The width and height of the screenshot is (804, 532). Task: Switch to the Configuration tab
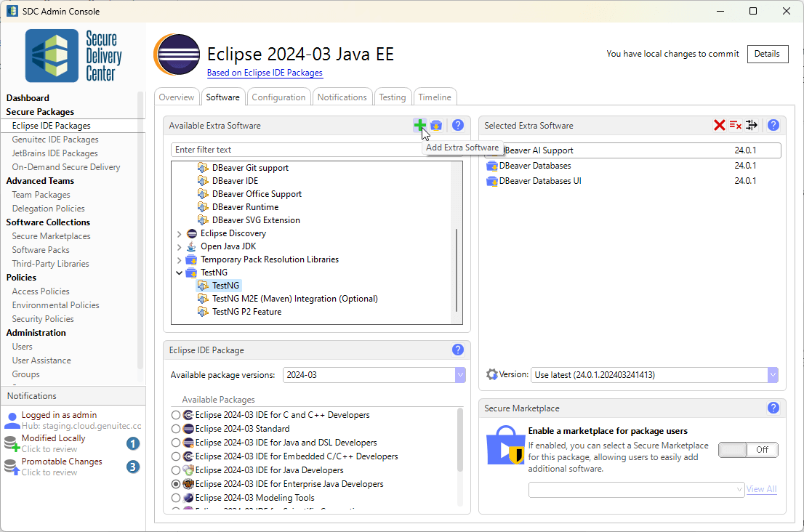coord(278,96)
